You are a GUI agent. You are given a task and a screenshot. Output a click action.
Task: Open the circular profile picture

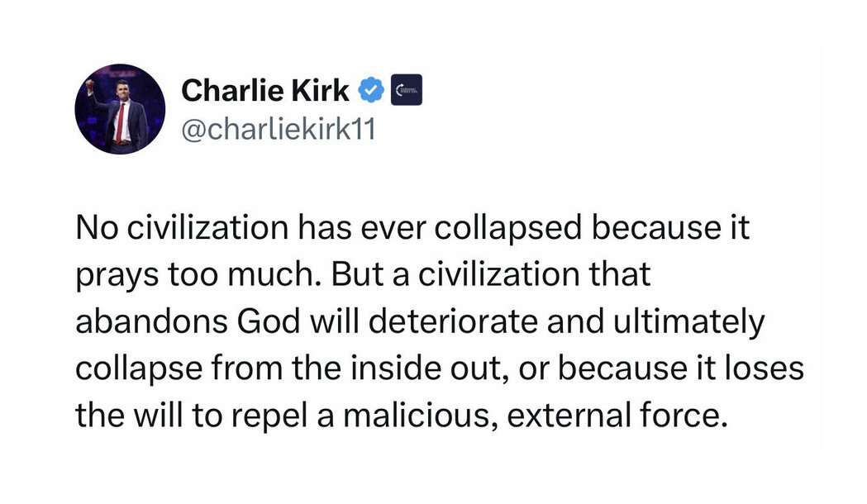(x=120, y=108)
